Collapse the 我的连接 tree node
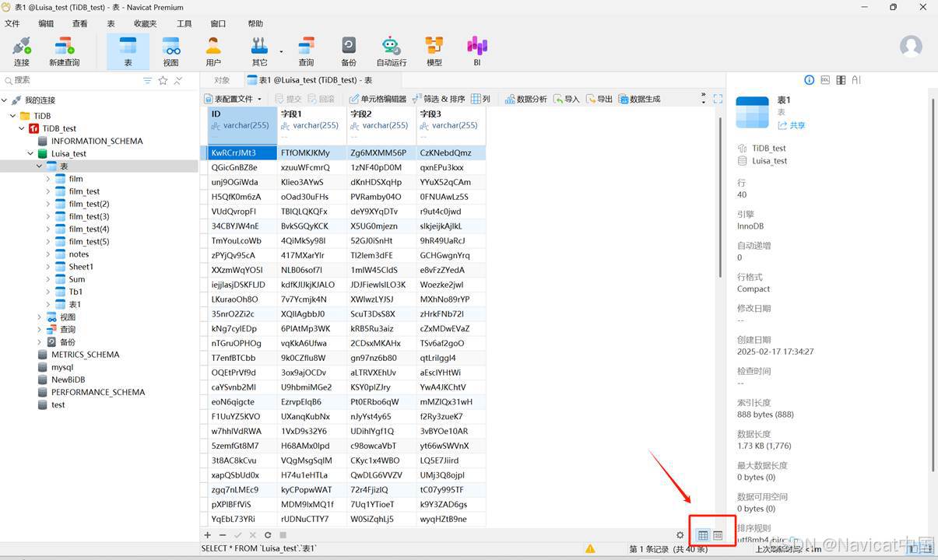The height and width of the screenshot is (560, 938). click(x=5, y=100)
